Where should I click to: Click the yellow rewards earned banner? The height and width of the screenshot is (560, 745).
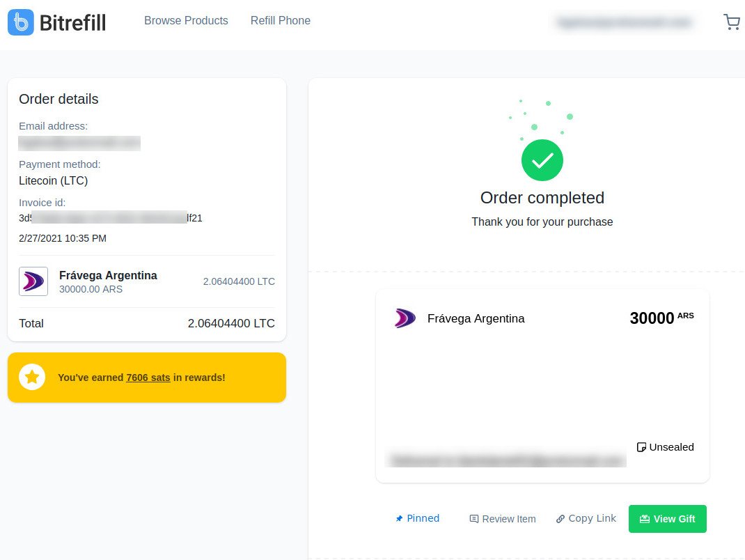(147, 378)
